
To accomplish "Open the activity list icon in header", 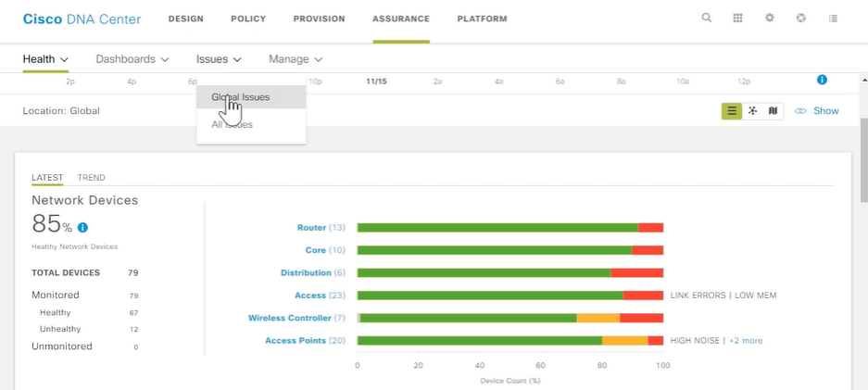I will (x=833, y=18).
